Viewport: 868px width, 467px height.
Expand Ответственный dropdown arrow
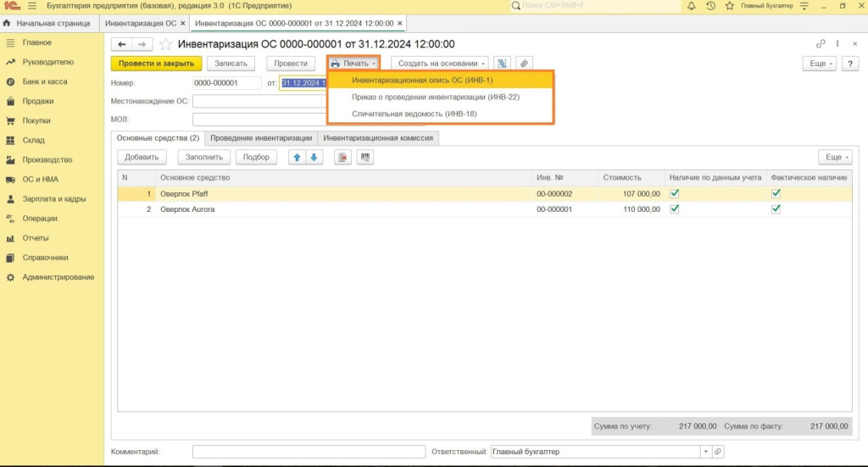coord(706,452)
